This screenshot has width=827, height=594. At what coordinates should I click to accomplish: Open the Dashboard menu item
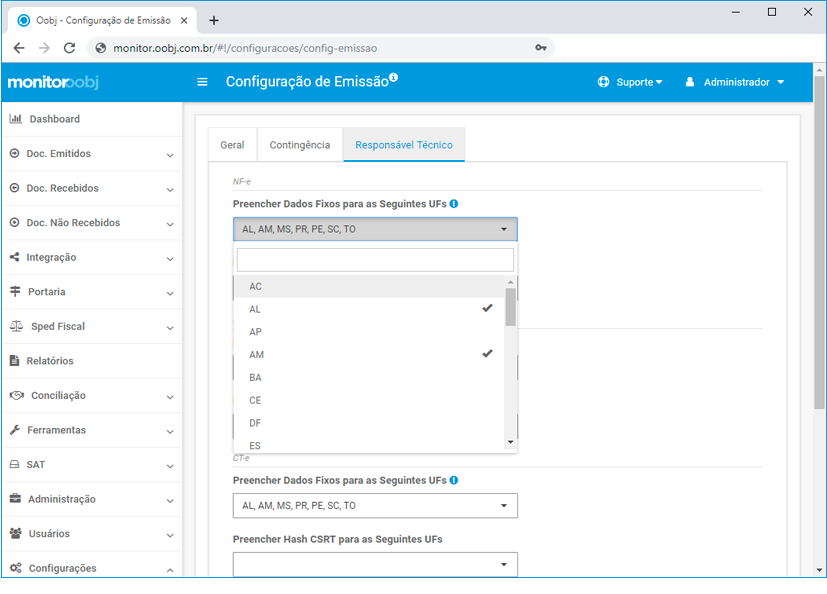92,119
